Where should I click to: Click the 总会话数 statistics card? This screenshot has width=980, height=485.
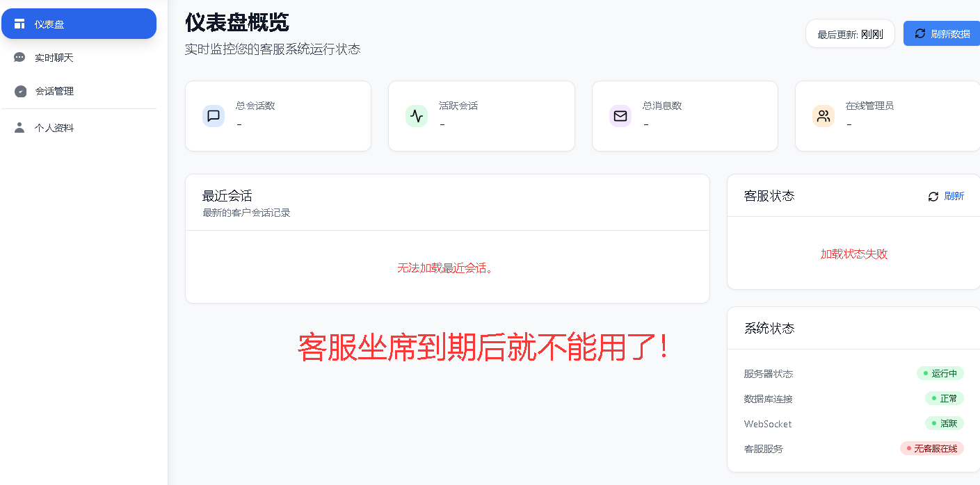click(x=278, y=116)
